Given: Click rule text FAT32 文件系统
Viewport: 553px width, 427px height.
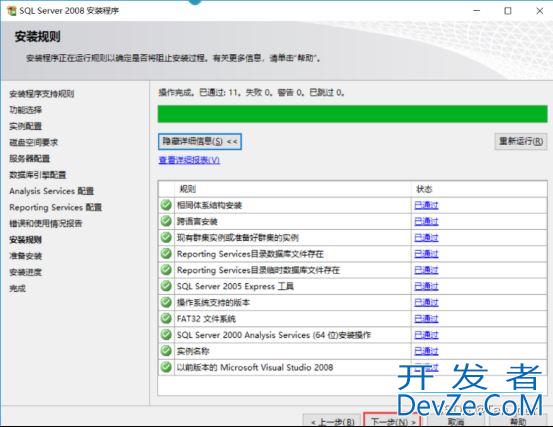Looking at the screenshot, I should point(206,319).
